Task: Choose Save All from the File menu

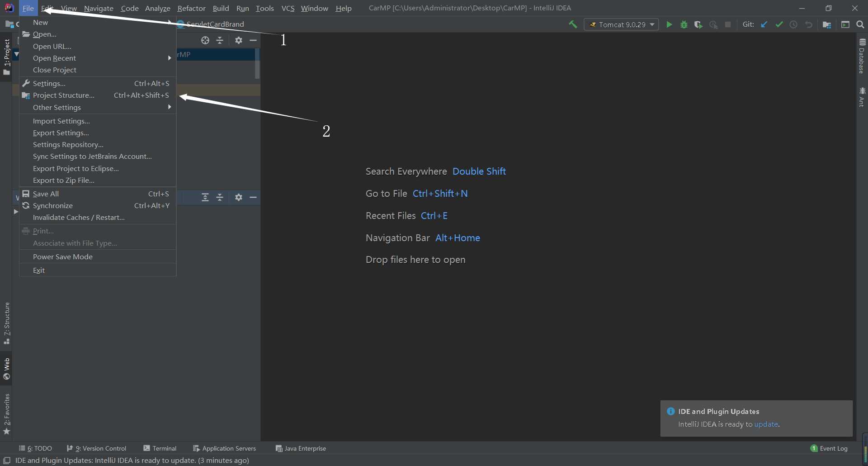Action: pyautogui.click(x=98, y=194)
